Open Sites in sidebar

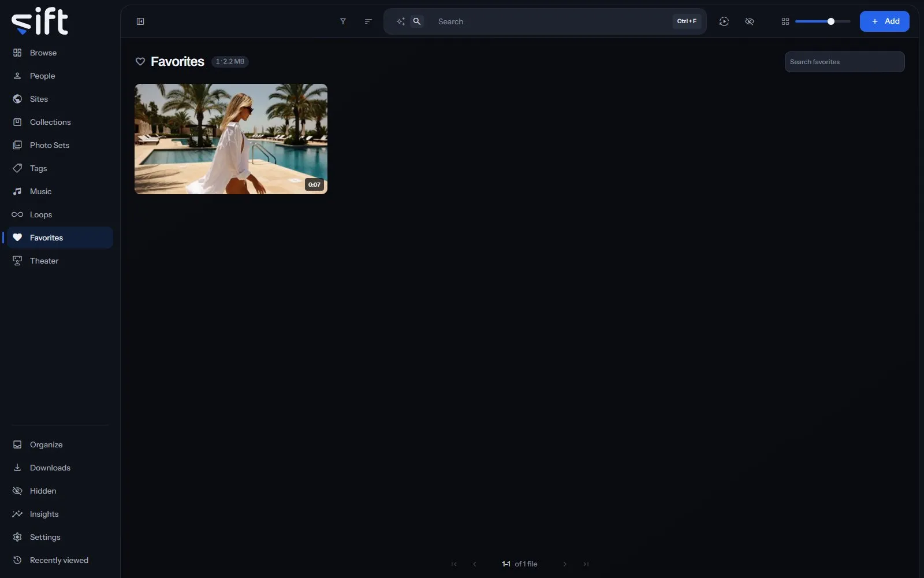(60, 99)
